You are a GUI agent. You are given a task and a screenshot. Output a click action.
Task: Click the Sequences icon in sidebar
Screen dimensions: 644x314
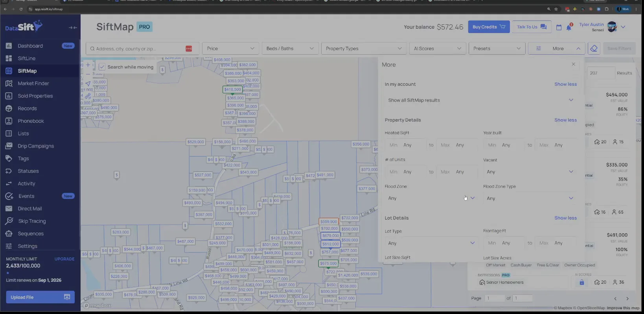tap(9, 234)
